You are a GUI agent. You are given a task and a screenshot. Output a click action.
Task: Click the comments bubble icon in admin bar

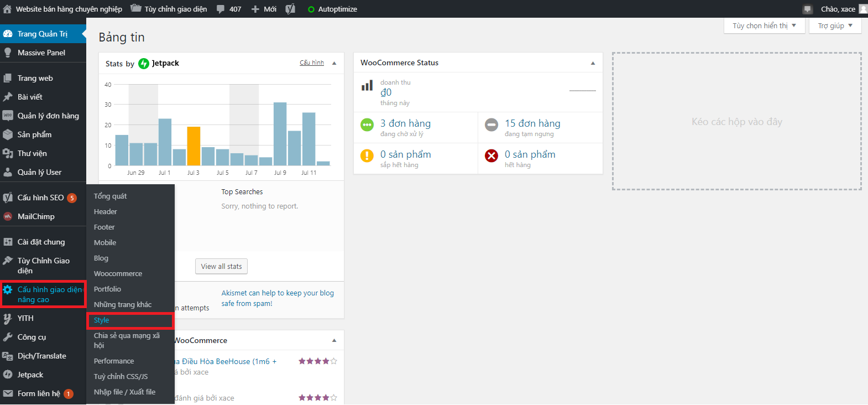pos(221,9)
